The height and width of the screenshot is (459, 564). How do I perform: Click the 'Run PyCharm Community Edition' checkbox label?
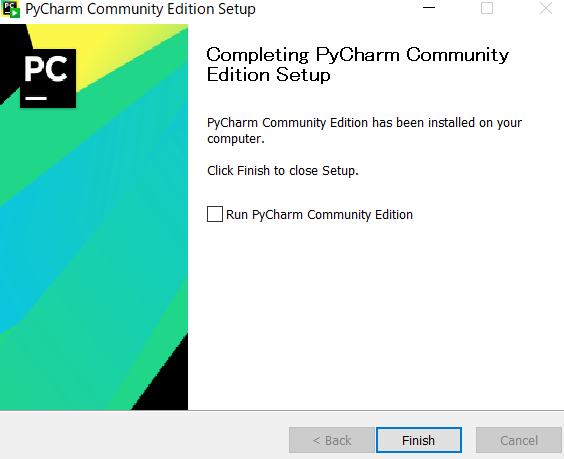(319, 215)
